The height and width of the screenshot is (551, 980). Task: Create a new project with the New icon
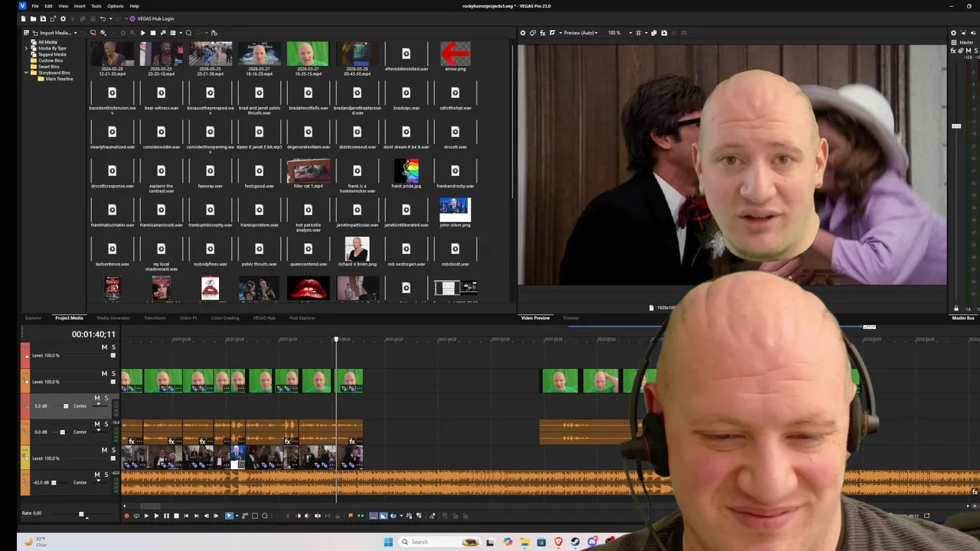click(x=24, y=18)
